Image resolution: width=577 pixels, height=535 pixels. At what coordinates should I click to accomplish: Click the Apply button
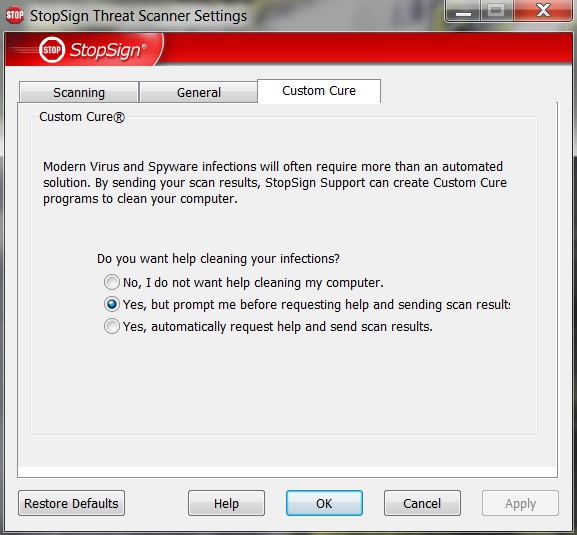(520, 503)
